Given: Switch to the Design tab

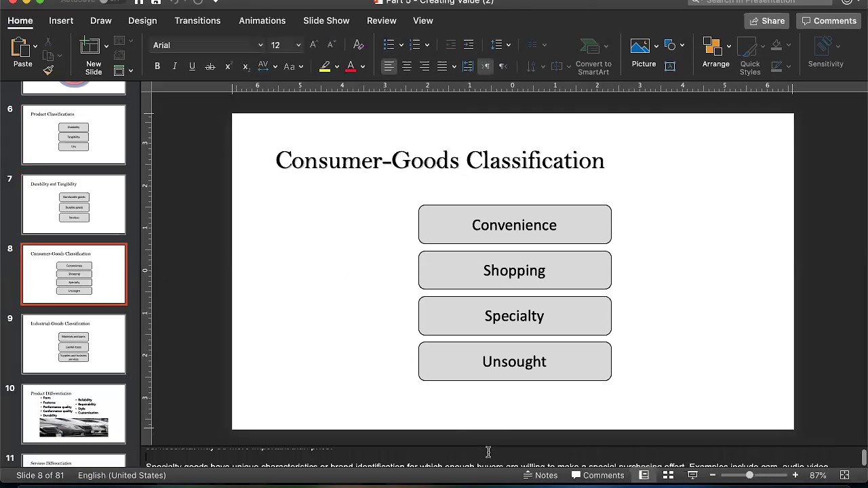Looking at the screenshot, I should coord(142,20).
